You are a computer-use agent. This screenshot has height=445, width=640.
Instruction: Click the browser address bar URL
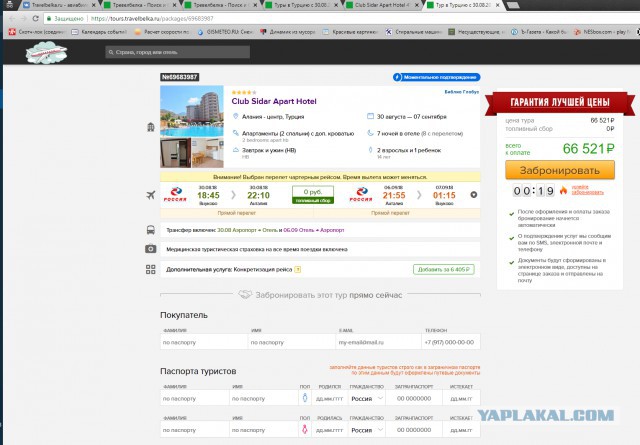(x=152, y=18)
